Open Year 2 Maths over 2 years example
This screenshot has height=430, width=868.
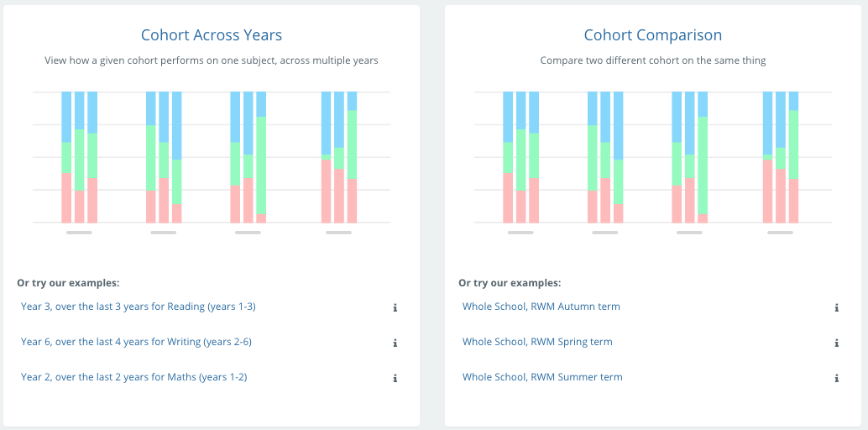point(134,377)
